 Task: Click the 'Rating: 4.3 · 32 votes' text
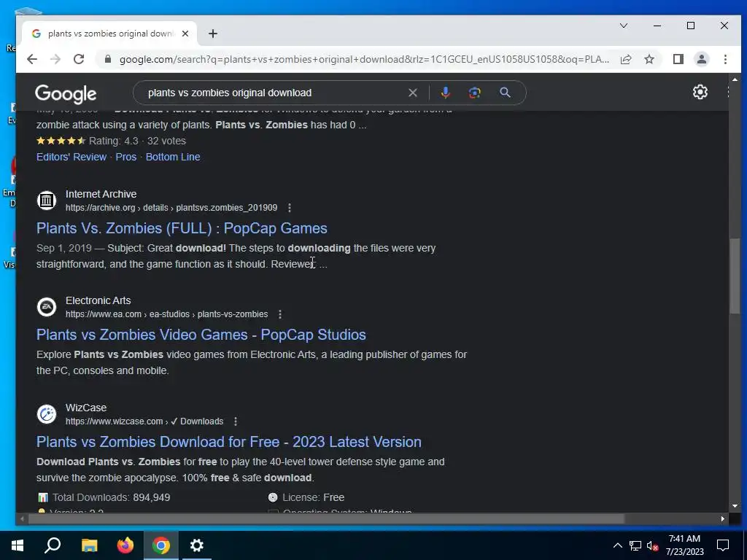point(137,141)
